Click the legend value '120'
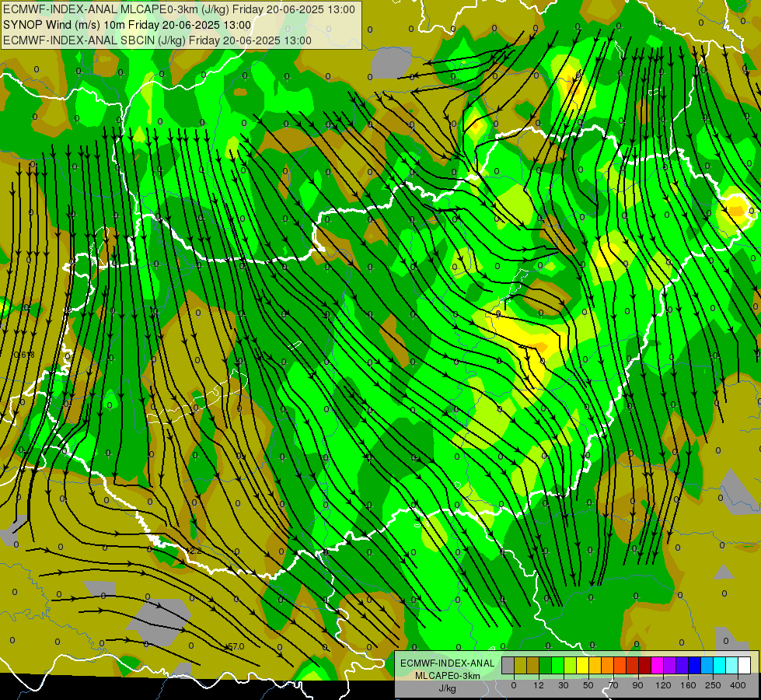 tap(663, 685)
